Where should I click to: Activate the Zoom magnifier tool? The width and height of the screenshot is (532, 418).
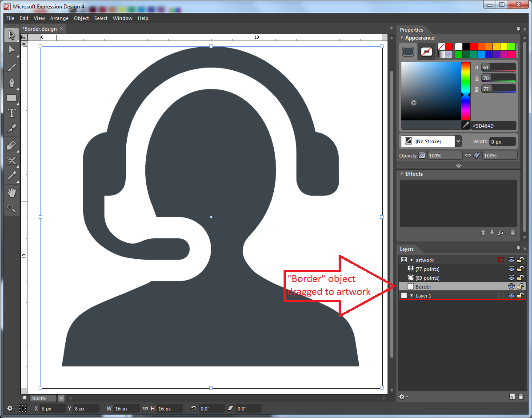point(12,208)
